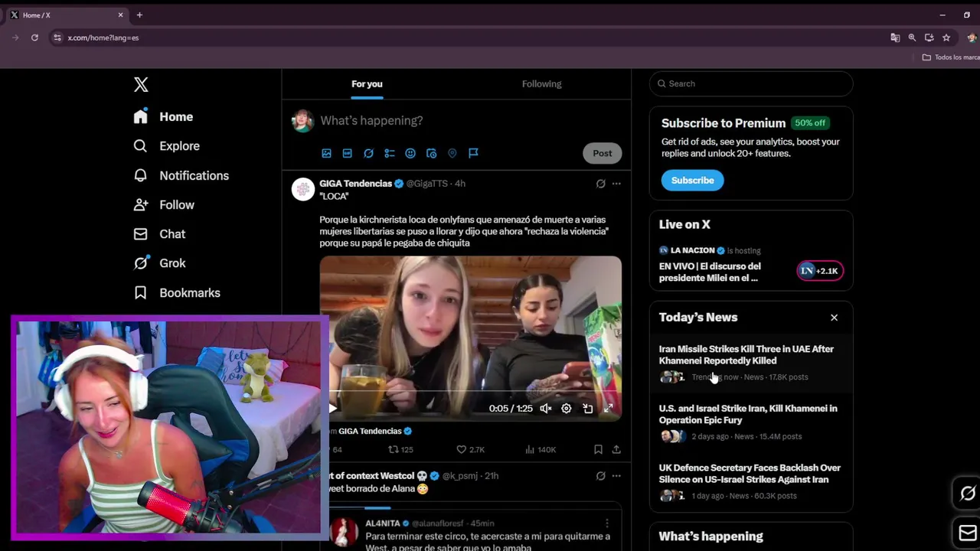This screenshot has width=980, height=551.
Task: Join live listeners +2.1K badge
Action: pyautogui.click(x=820, y=271)
